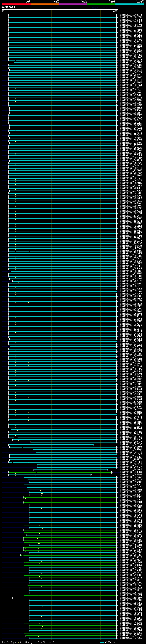This screenshot has width=146, height=644.
Task: Select hit UniRef100_A8MRW1
Action: [131, 40]
